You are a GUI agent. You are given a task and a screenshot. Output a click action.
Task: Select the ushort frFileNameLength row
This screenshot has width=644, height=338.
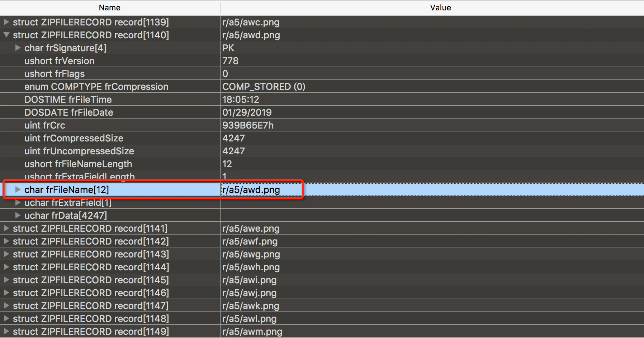pyautogui.click(x=322, y=164)
